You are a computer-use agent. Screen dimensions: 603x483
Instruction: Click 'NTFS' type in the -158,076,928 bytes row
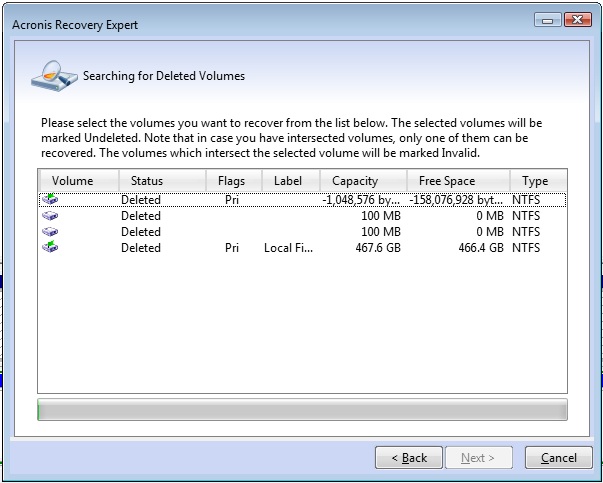click(x=526, y=200)
